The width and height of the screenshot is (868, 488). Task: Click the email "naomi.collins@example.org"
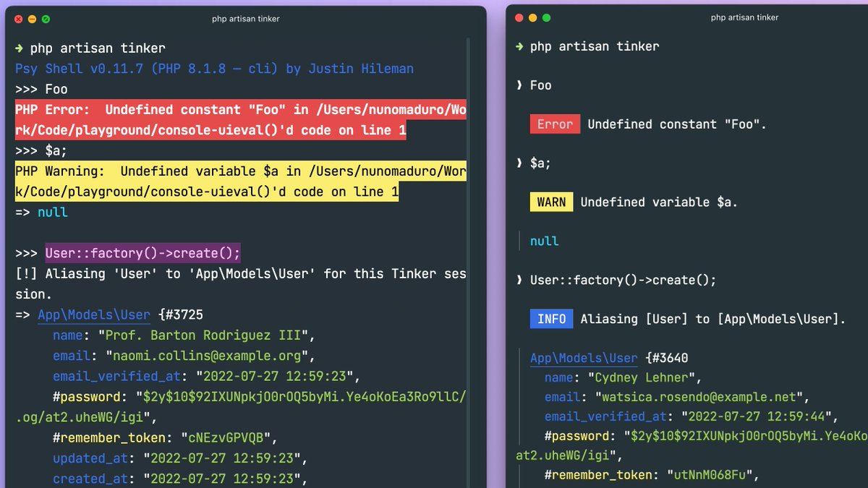[208, 356]
